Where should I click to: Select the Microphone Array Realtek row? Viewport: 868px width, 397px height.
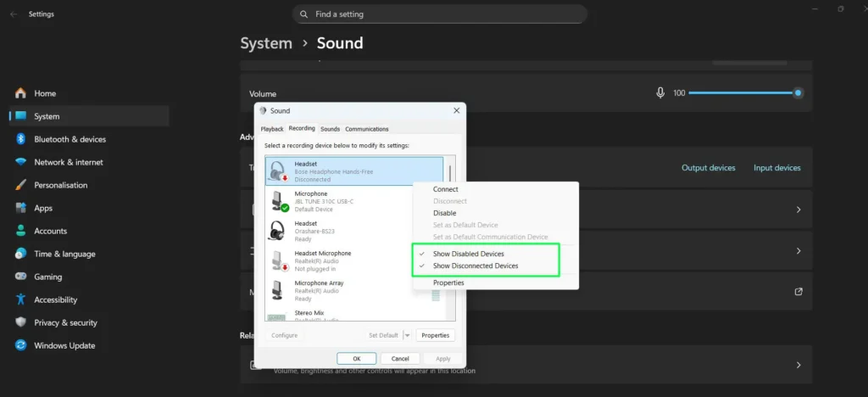point(354,290)
